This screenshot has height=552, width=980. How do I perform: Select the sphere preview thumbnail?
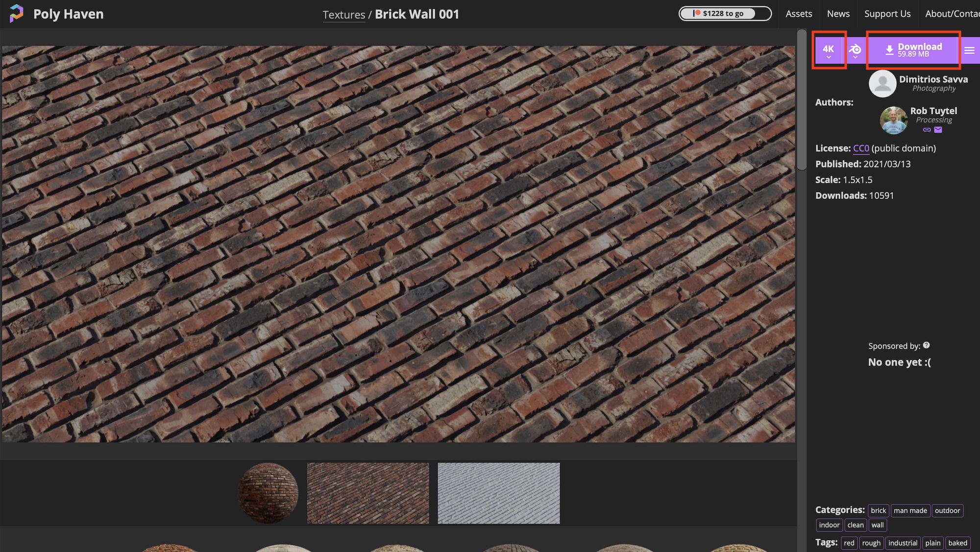pyautogui.click(x=268, y=493)
